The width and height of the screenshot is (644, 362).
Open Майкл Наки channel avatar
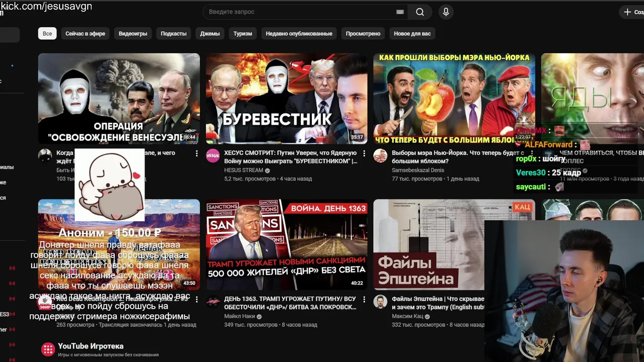213,302
